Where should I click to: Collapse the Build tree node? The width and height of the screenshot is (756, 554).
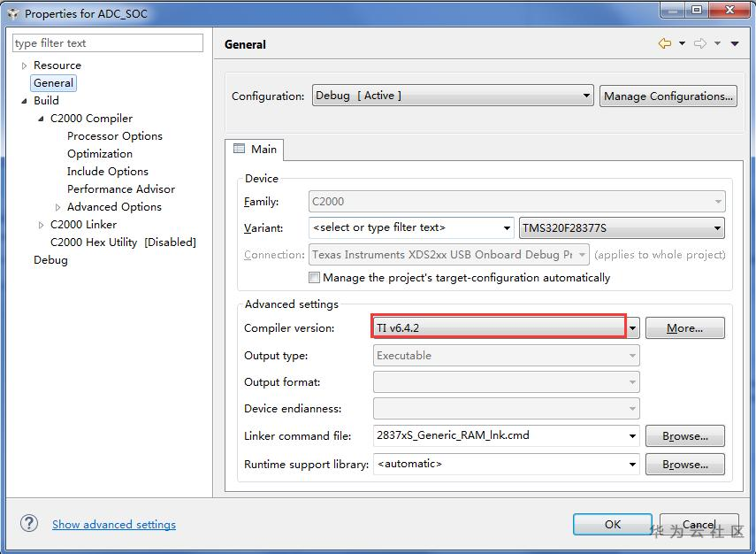25,101
